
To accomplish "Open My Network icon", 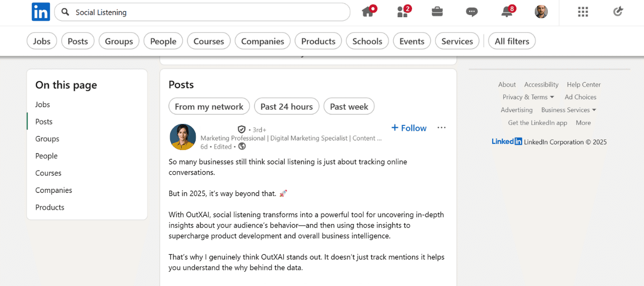I will (x=403, y=12).
